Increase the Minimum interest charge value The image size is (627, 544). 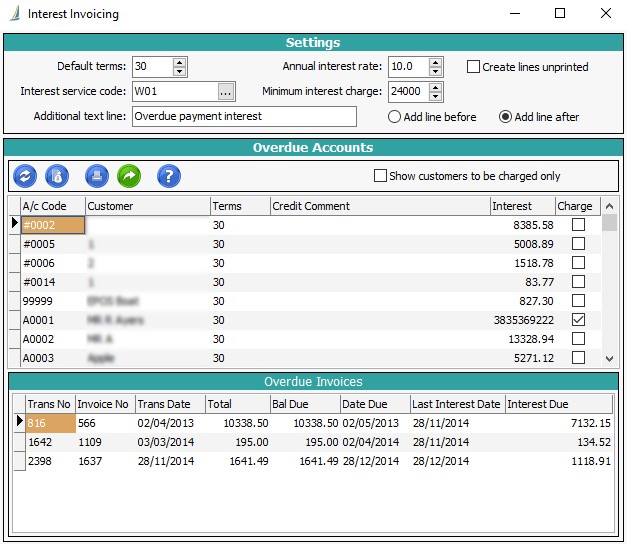coord(435,87)
